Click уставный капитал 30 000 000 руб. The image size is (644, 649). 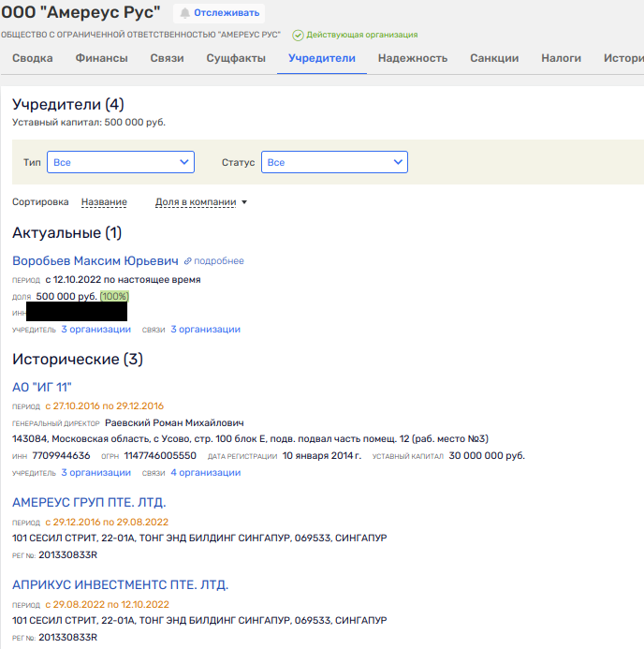coord(487,455)
